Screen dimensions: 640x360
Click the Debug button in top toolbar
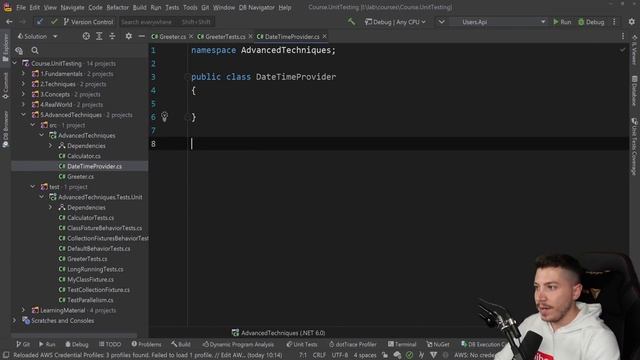click(591, 22)
